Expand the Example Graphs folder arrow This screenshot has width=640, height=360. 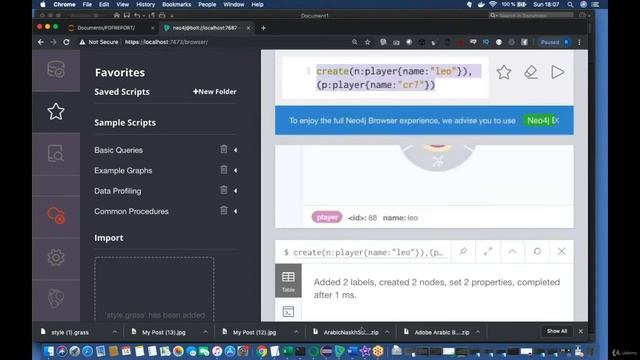click(x=236, y=171)
